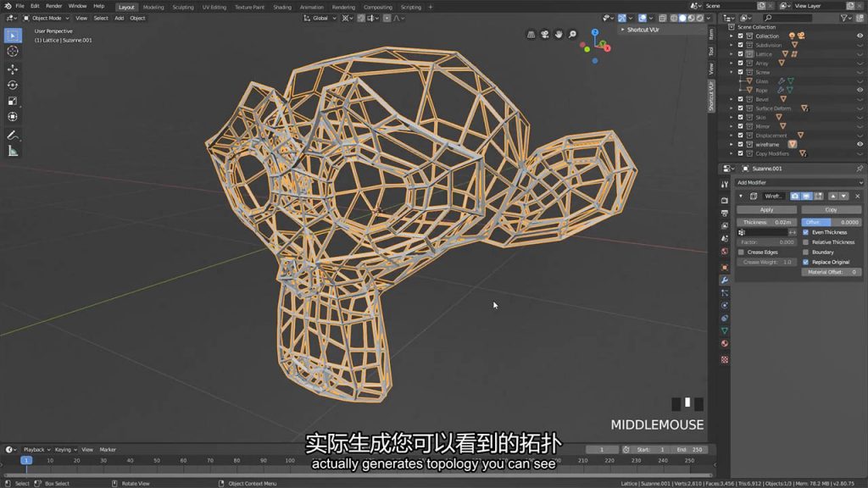The width and height of the screenshot is (868, 488).
Task: Expand the Bevel collection
Action: (x=732, y=100)
